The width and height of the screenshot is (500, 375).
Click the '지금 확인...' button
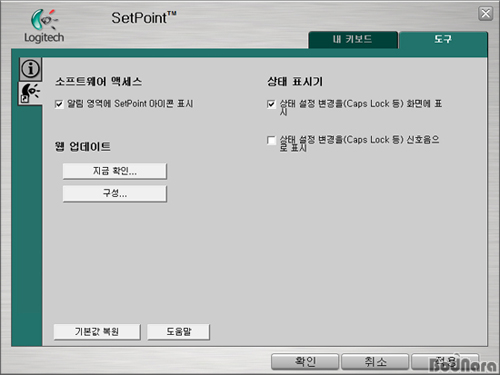[115, 171]
